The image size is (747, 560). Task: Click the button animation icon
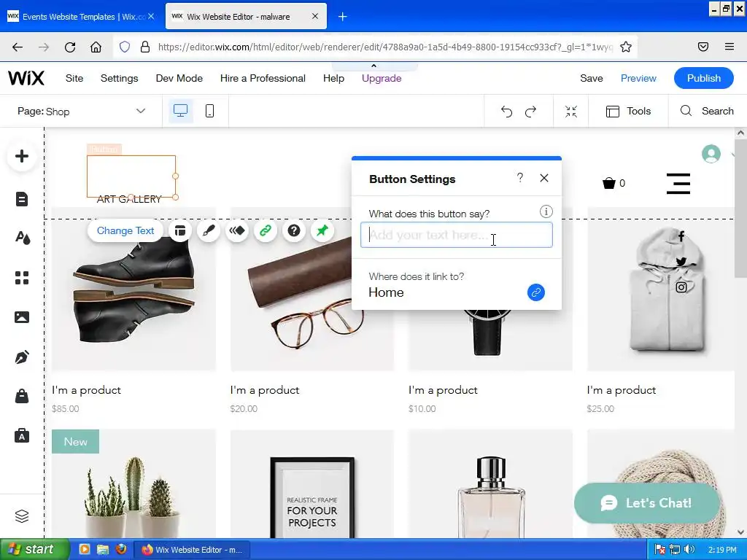point(237,231)
